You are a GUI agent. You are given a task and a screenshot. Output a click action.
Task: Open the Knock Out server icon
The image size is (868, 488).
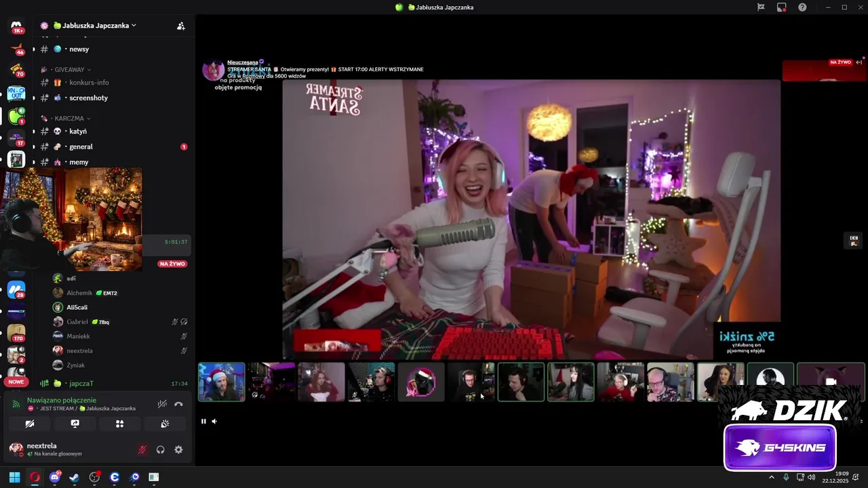16,94
